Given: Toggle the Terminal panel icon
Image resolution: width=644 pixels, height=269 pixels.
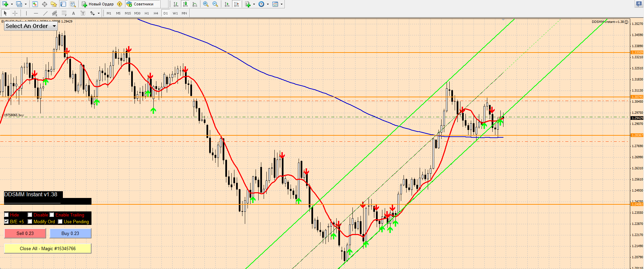Looking at the screenshot, I should [x=63, y=4].
